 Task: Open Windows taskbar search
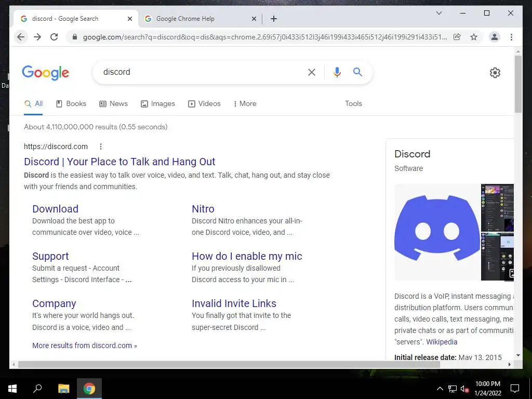(x=37, y=389)
